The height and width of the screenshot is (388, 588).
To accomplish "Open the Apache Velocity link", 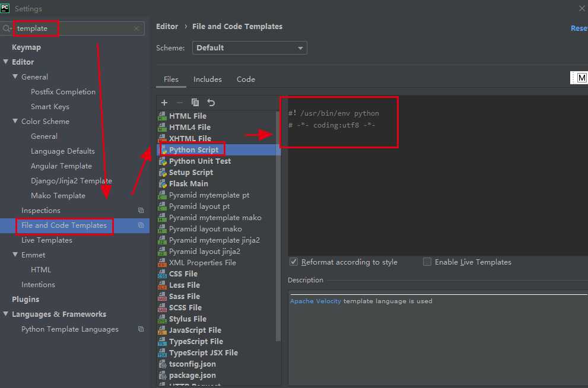I will 315,301.
